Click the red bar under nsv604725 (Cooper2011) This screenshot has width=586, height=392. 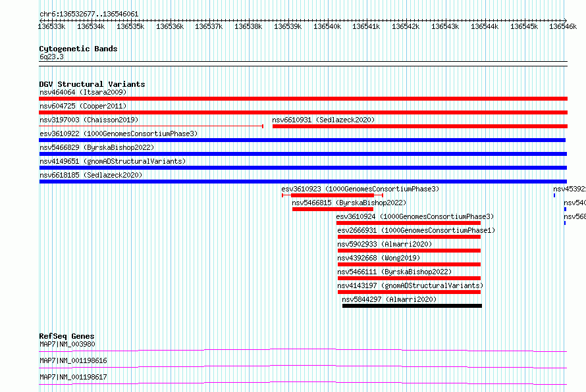tap(303, 112)
